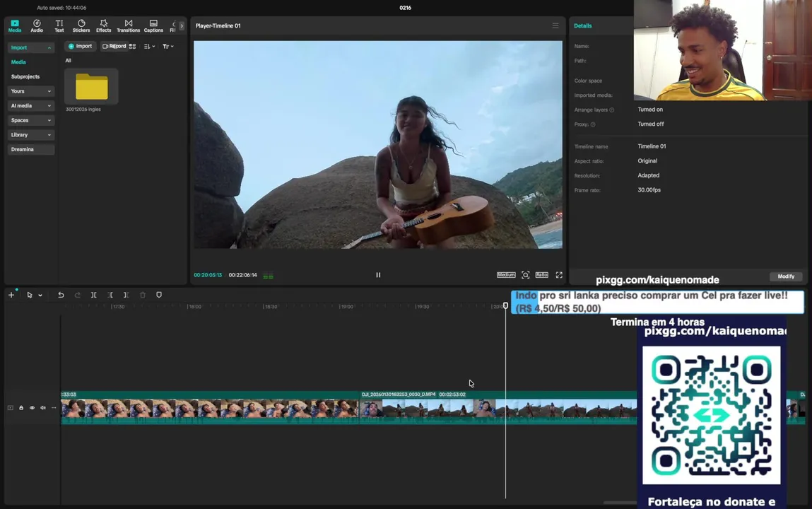
Task: Open the Player panel hamburger menu
Action: tap(555, 25)
